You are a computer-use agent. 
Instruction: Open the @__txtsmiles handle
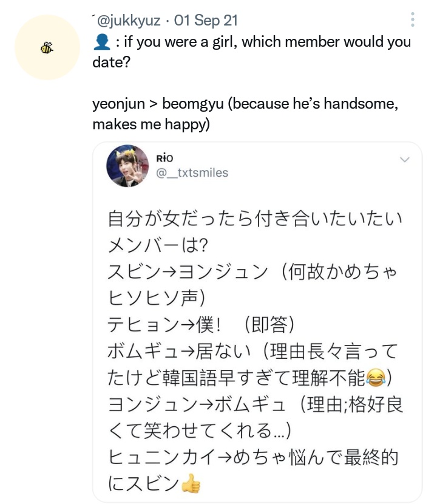pos(192,173)
